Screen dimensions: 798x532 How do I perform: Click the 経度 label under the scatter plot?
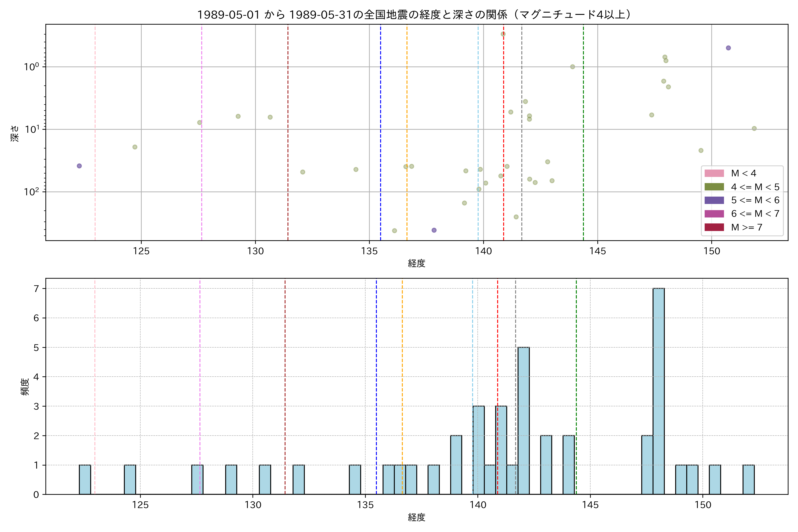416,263
